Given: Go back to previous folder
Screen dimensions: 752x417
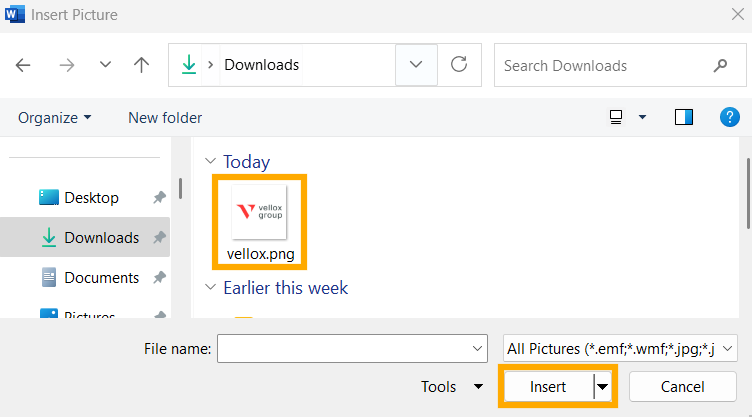Looking at the screenshot, I should 23,65.
